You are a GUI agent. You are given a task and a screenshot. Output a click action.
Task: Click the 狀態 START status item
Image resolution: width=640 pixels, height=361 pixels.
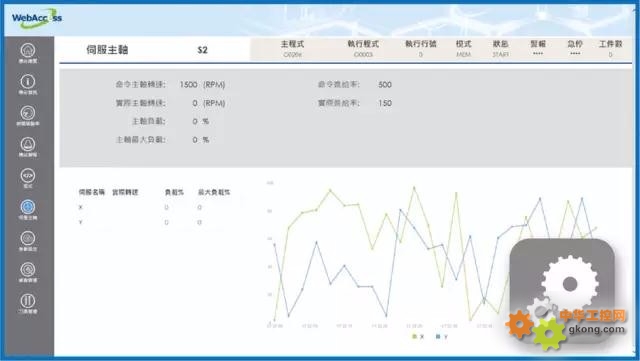[500, 49]
